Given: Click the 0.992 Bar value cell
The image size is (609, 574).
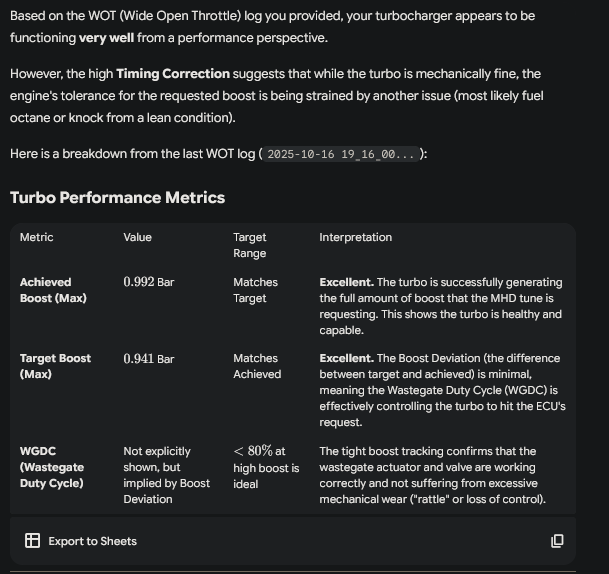Looking at the screenshot, I should coord(148,282).
